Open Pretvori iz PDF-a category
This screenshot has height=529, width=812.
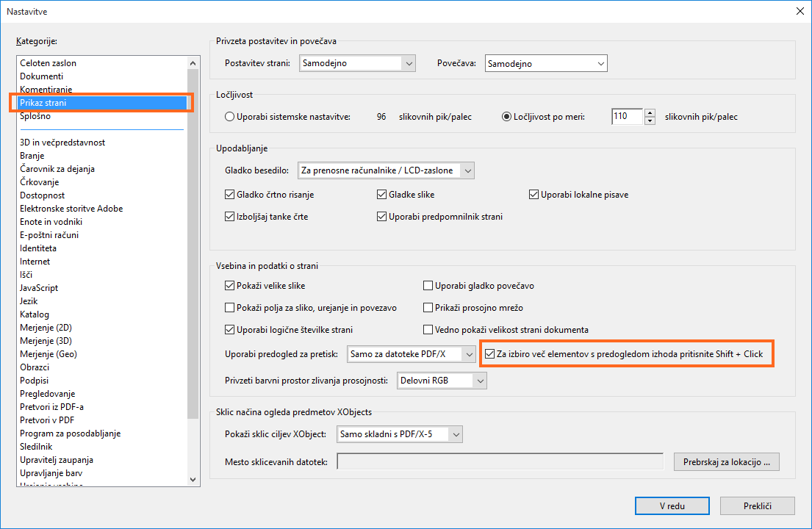coord(51,407)
